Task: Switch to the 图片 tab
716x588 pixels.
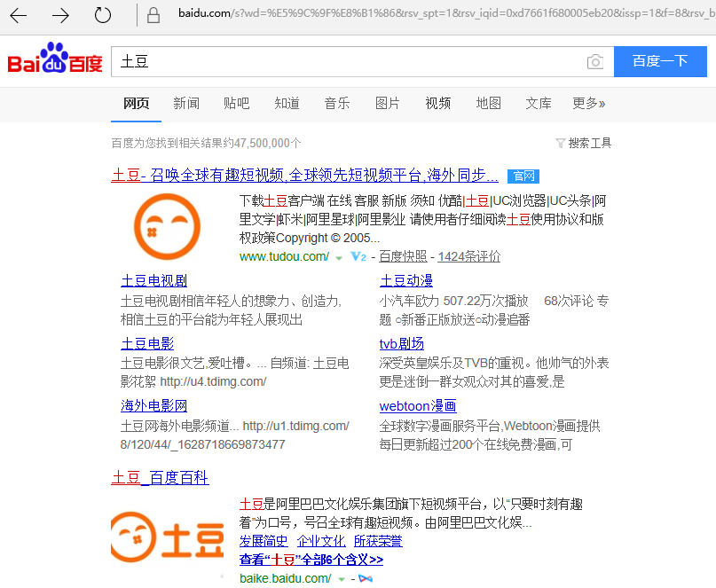Action: click(x=387, y=103)
